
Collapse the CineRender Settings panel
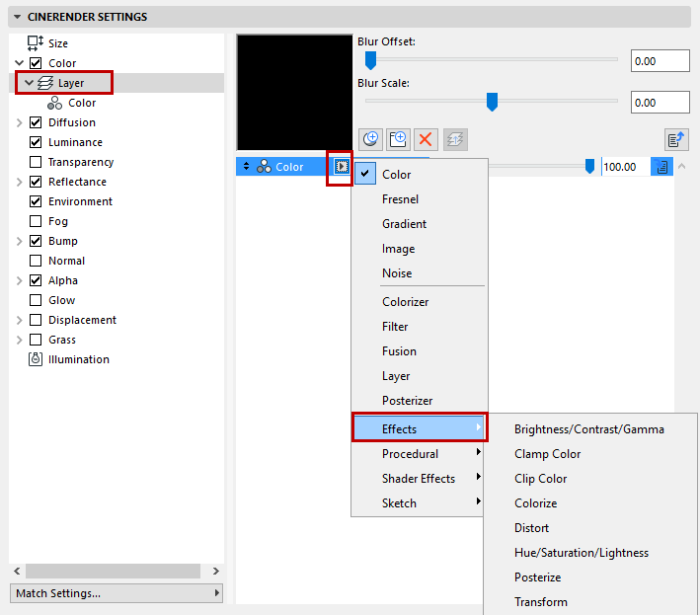17,17
